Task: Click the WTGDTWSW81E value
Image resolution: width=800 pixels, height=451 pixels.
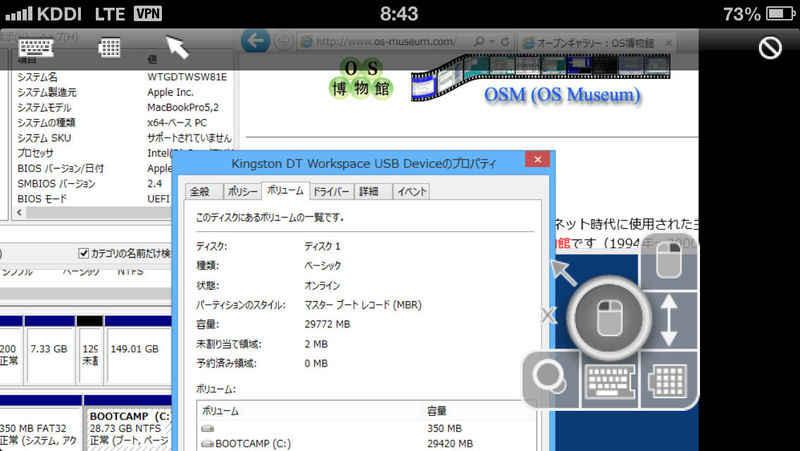Action: tap(187, 77)
